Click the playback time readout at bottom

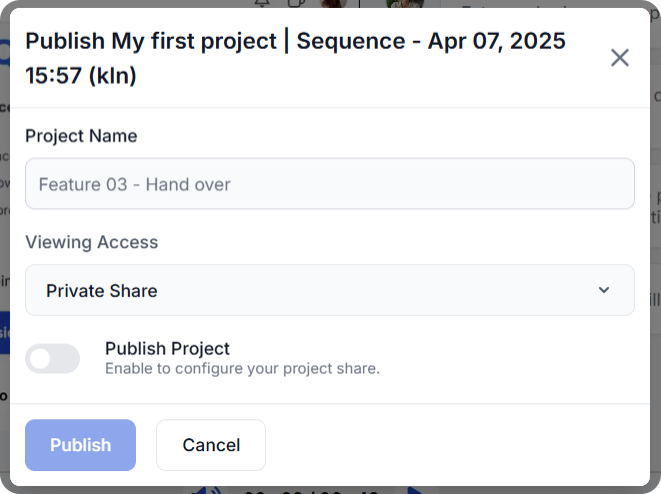[x=311, y=491]
